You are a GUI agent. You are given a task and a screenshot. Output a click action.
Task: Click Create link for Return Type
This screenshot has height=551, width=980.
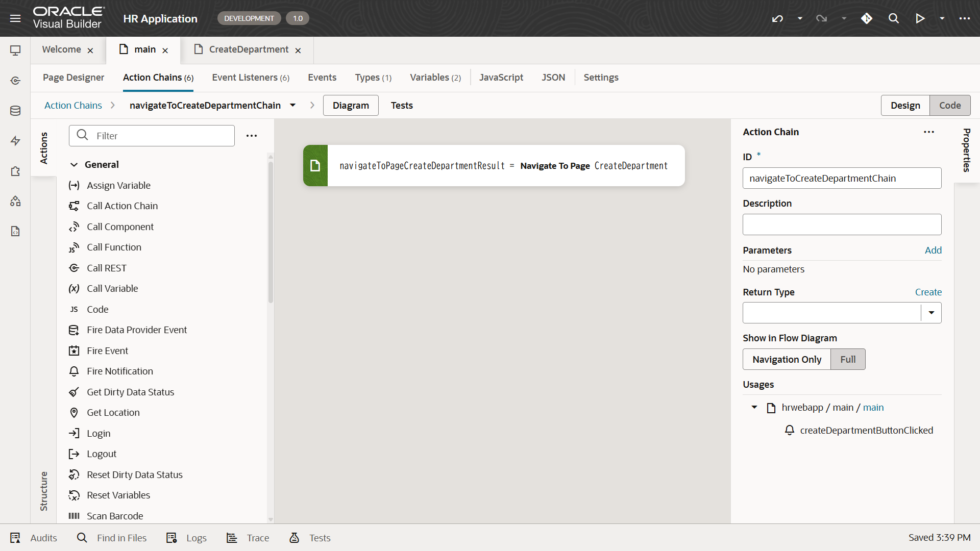tap(928, 292)
